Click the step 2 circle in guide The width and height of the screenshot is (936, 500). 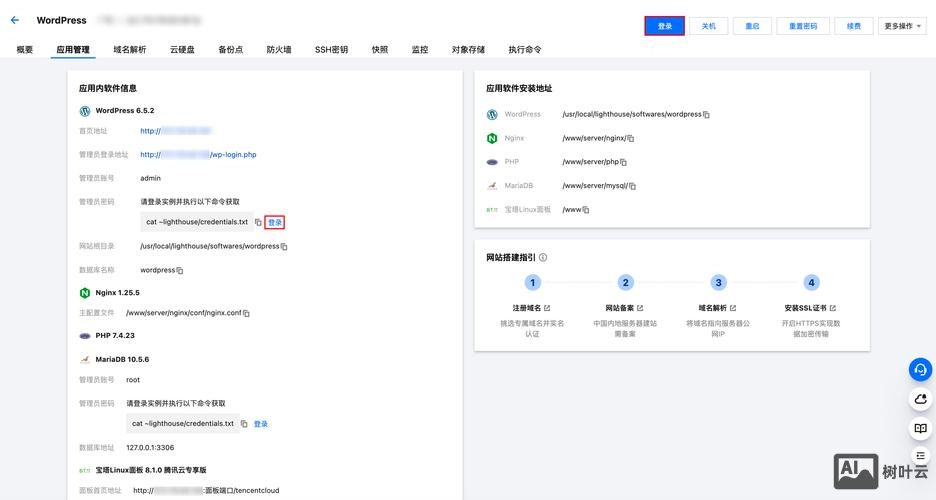point(626,283)
